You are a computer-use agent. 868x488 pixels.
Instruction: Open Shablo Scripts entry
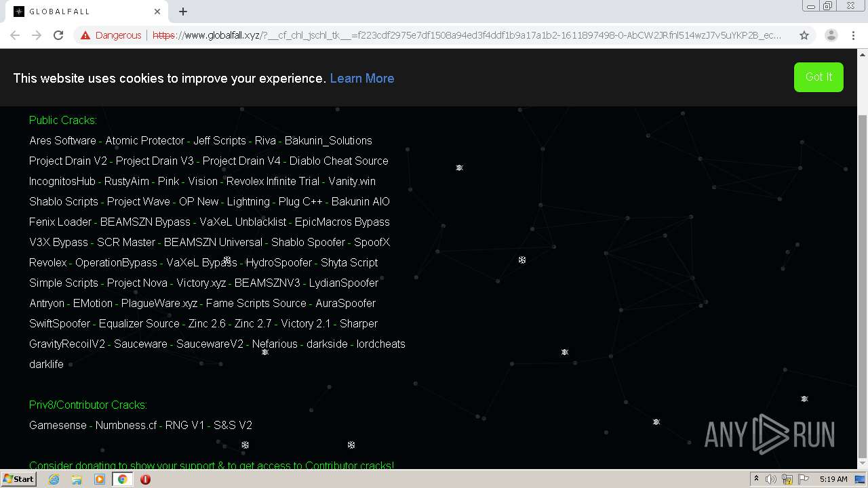pos(64,201)
